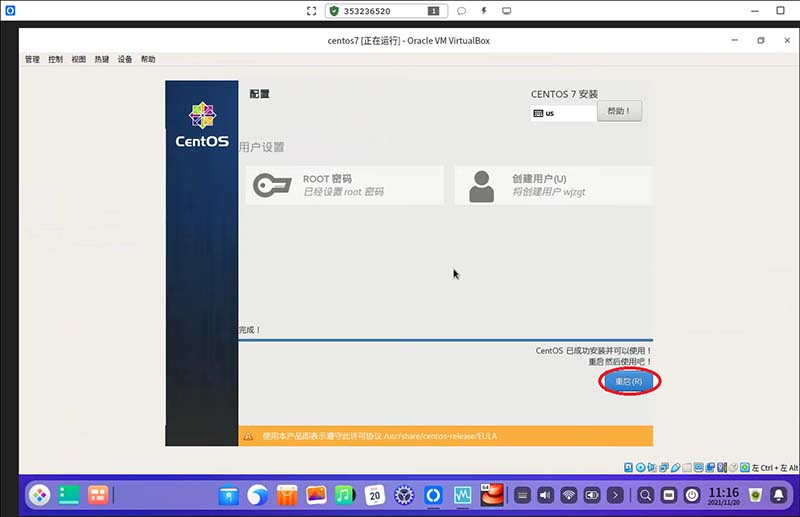Click the Wi-Fi tray icon

569,495
